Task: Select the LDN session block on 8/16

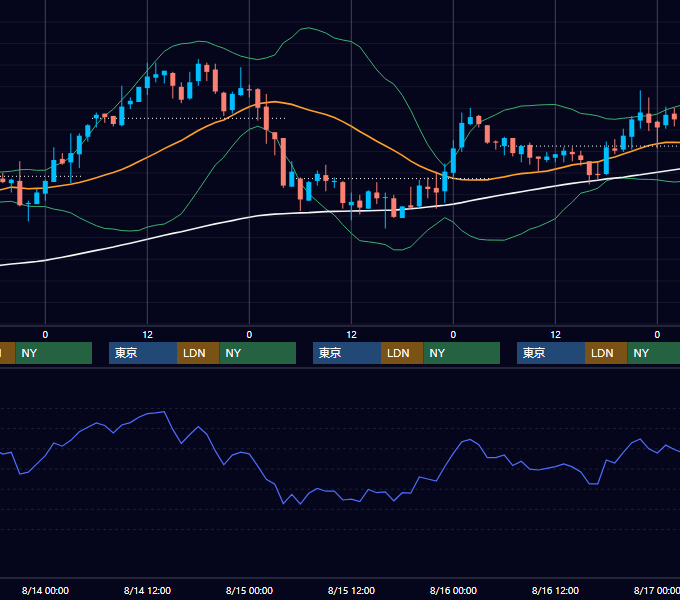Action: coord(606,353)
